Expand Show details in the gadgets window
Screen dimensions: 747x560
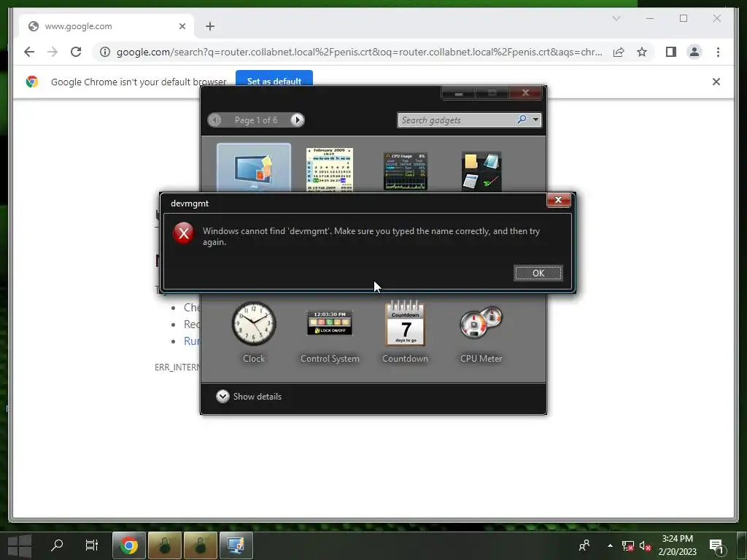[249, 396]
